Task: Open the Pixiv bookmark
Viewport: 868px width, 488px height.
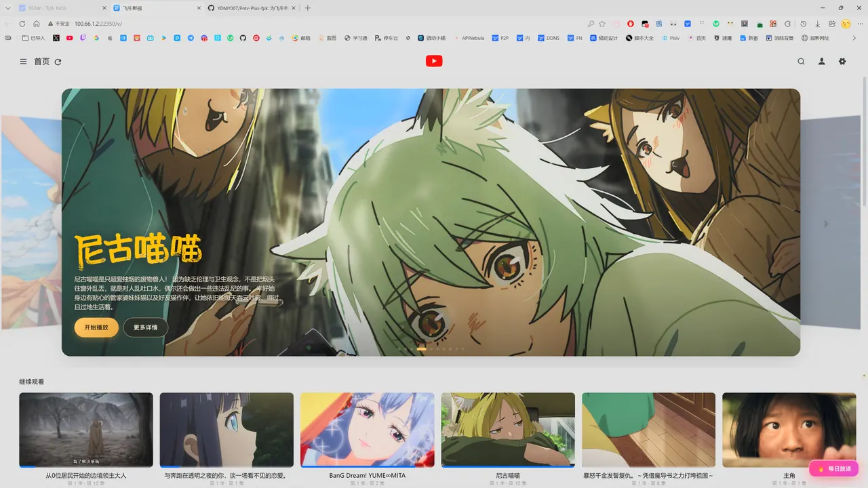Action: tap(671, 38)
